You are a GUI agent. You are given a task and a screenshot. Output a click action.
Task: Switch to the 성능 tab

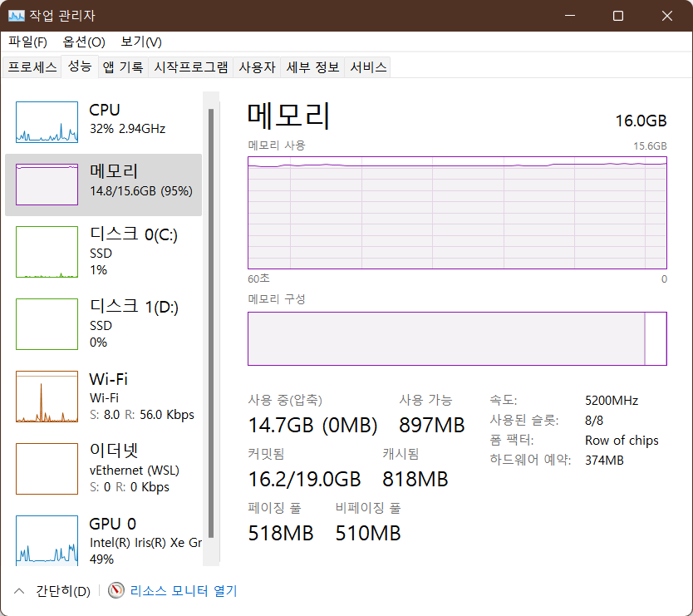point(80,67)
